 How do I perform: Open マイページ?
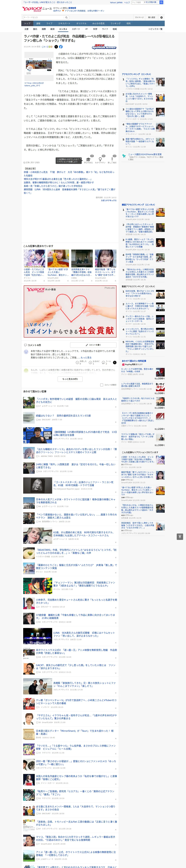(139, 17)
